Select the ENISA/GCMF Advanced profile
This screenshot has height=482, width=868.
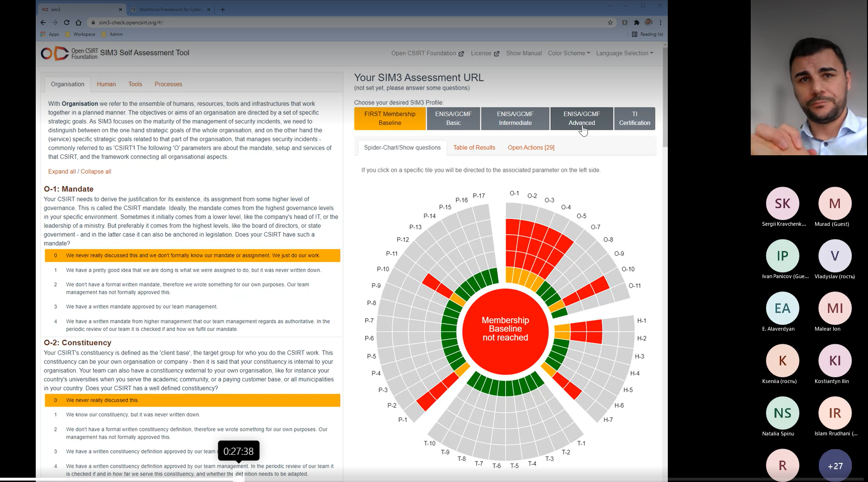(x=582, y=118)
